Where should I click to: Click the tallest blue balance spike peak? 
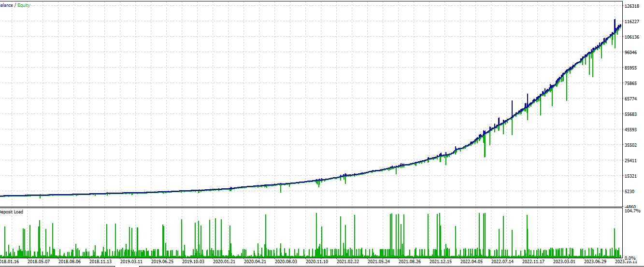[x=615, y=21]
